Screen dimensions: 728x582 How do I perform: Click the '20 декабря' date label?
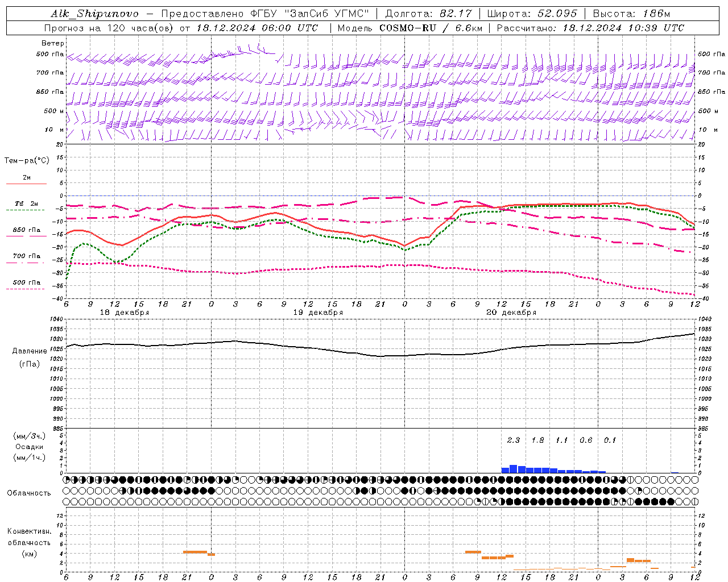[x=511, y=313]
